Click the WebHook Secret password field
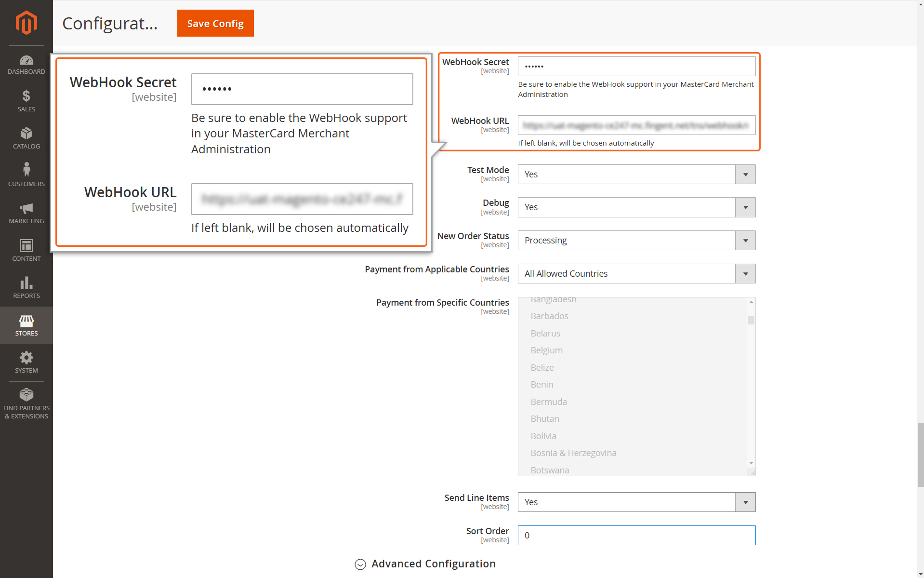 [636, 66]
